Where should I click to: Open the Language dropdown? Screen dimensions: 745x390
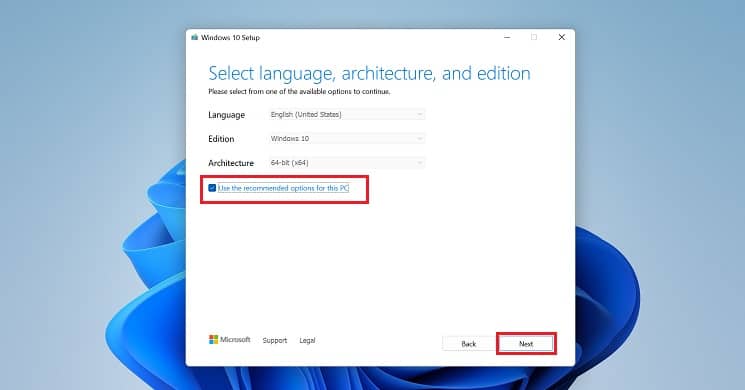coord(346,114)
